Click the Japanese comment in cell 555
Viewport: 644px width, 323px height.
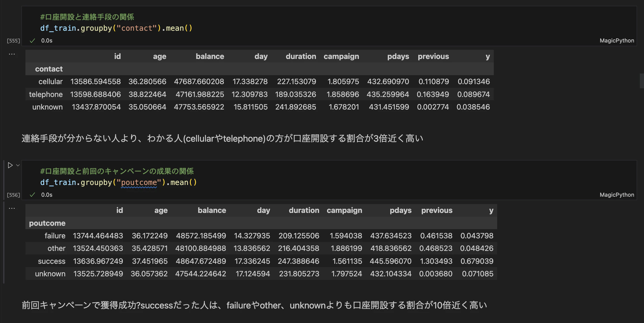point(87,17)
